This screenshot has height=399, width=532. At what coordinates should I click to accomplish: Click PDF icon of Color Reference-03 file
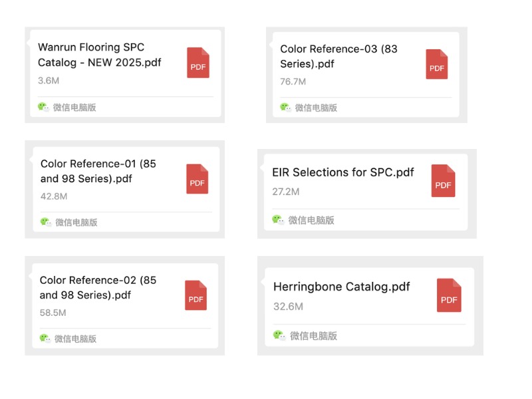point(437,65)
